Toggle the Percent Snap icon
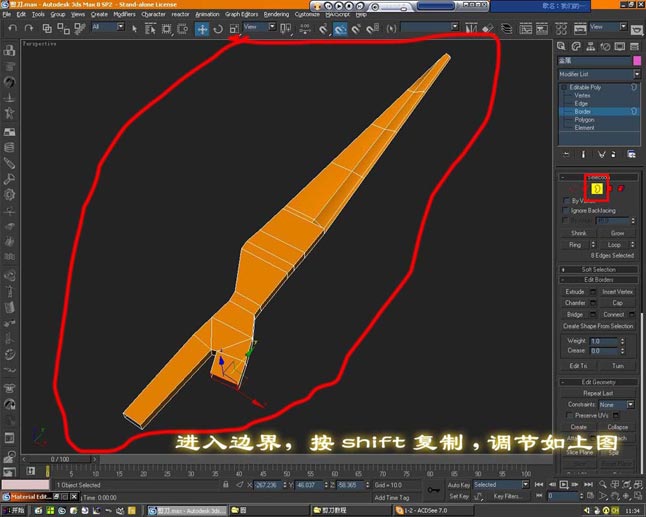The image size is (646, 517). [356, 28]
